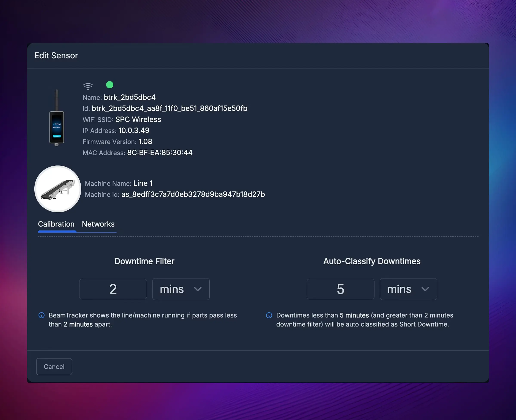Click the WiFi signal icon
This screenshot has height=420, width=516.
coord(88,86)
